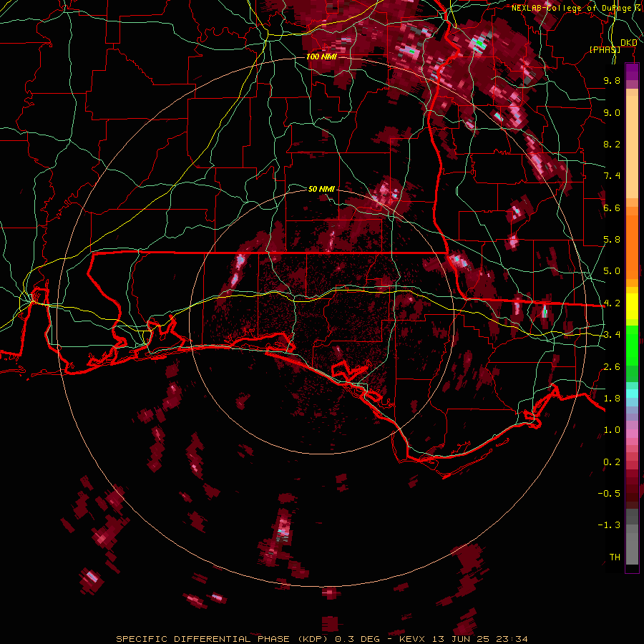This screenshot has width=644, height=644.
Task: Select the 1.8 scale value
Action: (612, 399)
